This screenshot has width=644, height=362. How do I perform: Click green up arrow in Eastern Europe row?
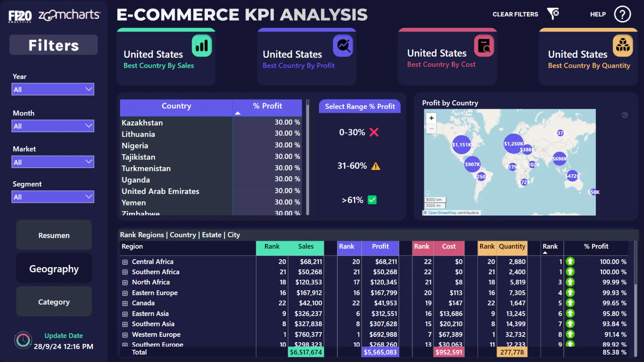570,293
